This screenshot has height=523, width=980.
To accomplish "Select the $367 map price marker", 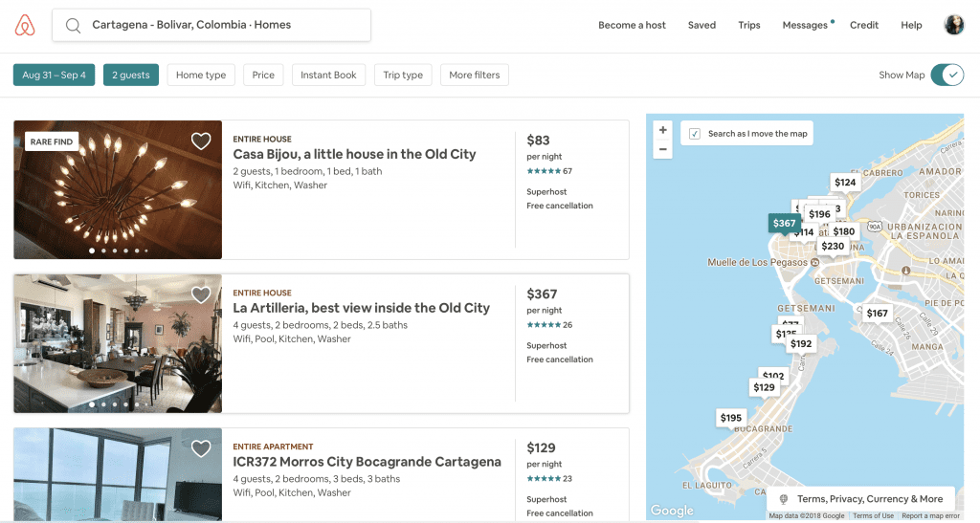I will (x=784, y=223).
